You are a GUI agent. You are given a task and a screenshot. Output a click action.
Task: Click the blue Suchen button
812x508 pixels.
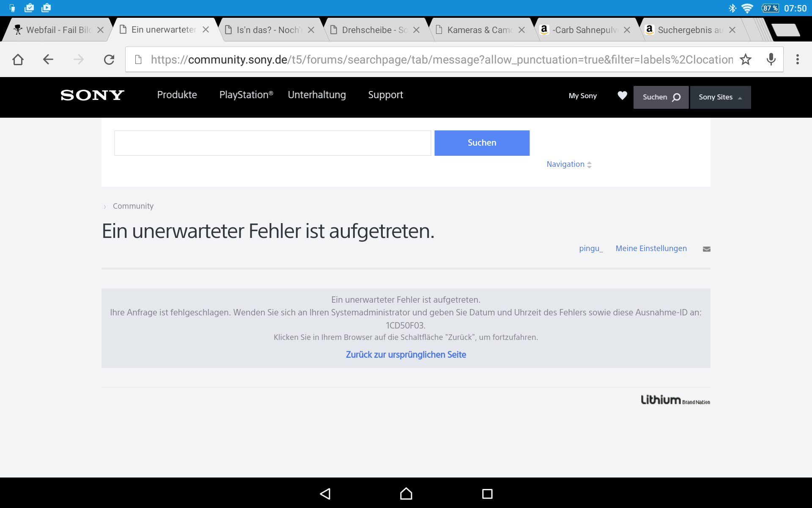pos(482,143)
